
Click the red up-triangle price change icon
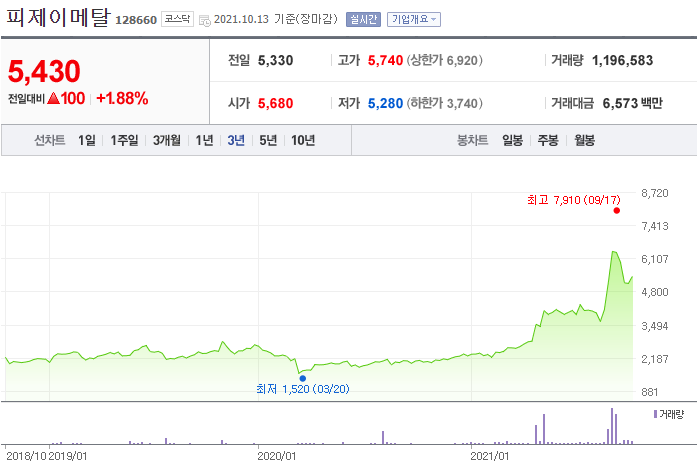[x=53, y=98]
